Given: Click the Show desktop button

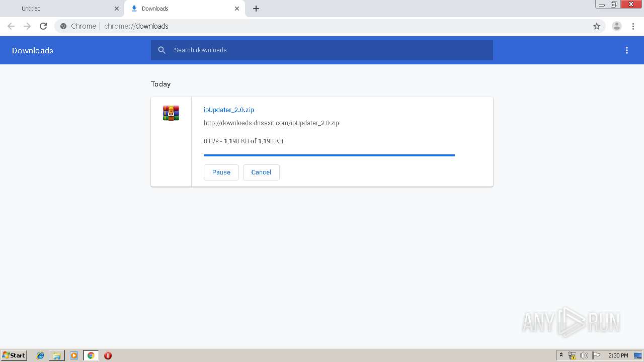Looking at the screenshot, I should pyautogui.click(x=638, y=355).
